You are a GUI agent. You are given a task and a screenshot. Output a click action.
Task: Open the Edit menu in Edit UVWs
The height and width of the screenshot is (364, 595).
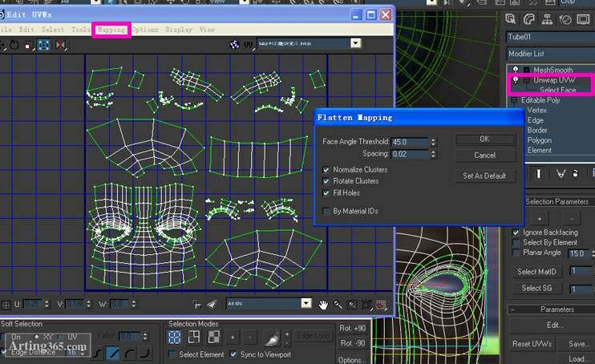(x=26, y=29)
